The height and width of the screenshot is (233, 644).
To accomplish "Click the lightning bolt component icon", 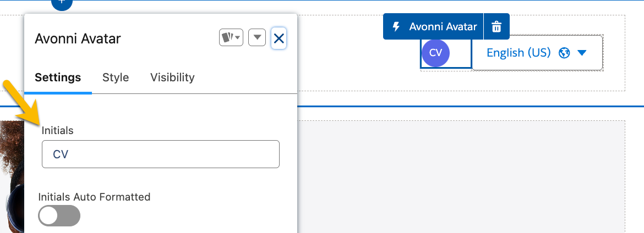I will click(396, 26).
